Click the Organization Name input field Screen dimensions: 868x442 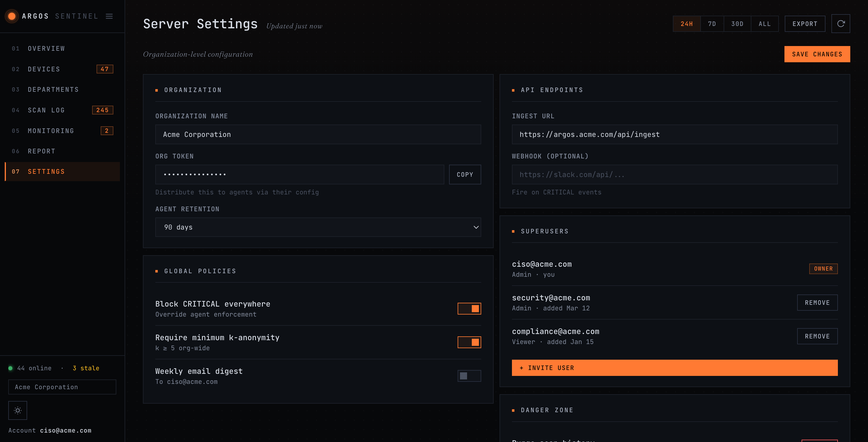[318, 134]
